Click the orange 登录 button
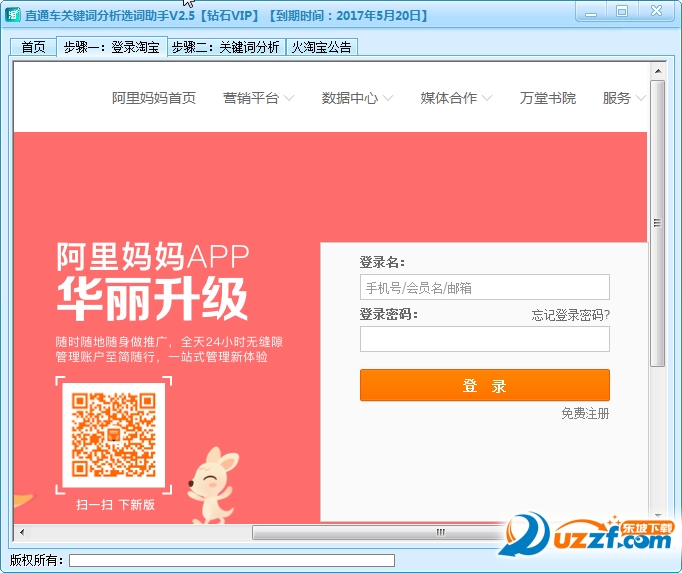 [x=485, y=385]
